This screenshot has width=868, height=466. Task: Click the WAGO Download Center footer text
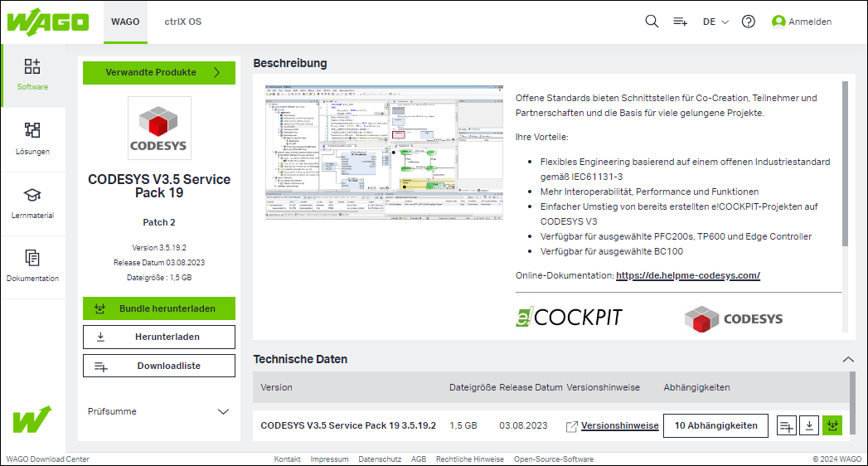pos(47,459)
